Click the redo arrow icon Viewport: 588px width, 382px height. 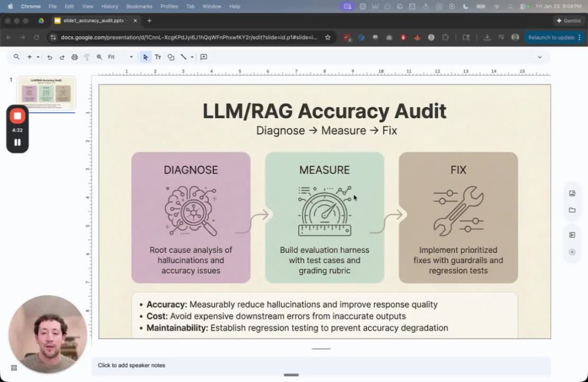[x=62, y=57]
